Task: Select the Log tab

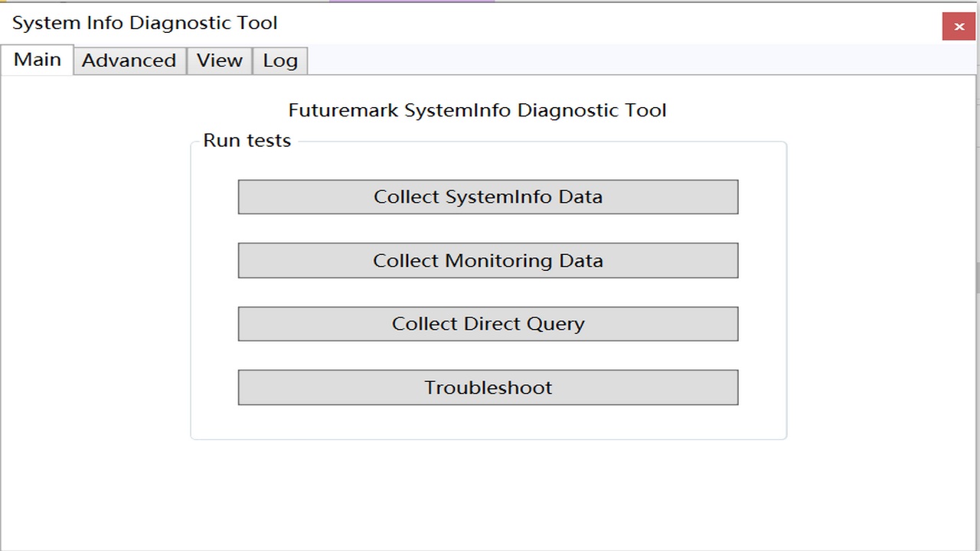Action: pos(279,60)
